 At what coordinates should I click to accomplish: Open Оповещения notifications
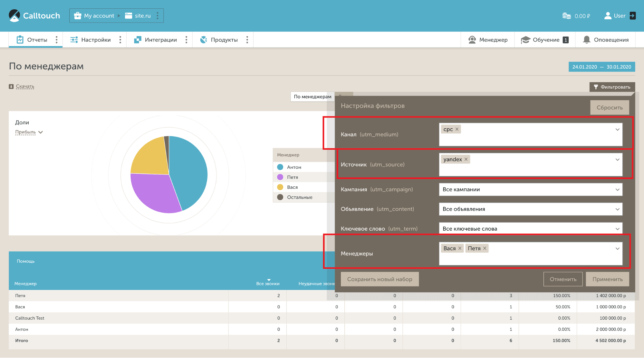[606, 40]
